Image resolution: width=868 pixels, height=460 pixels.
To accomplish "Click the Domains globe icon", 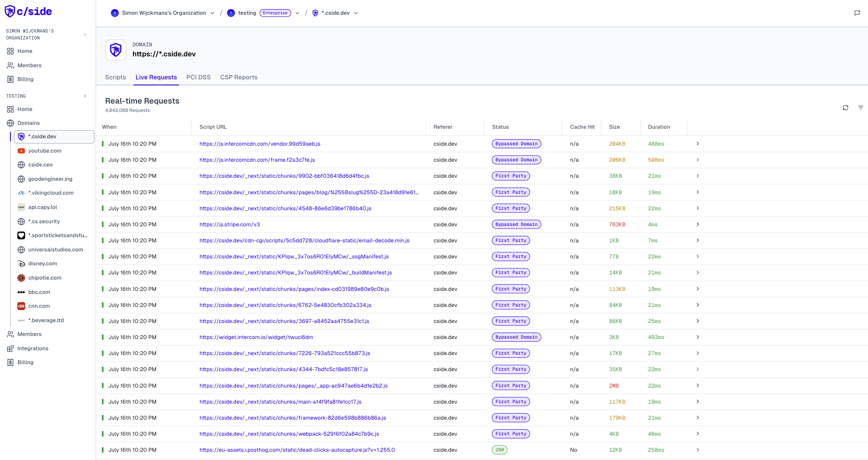I will click(10, 123).
